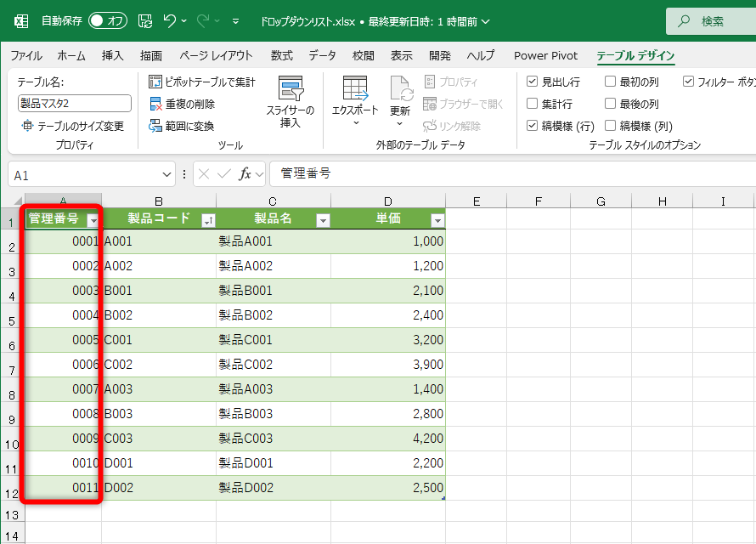Expand the Name Box dropdown arrow
Screen dimensions: 756x544
tap(166, 174)
